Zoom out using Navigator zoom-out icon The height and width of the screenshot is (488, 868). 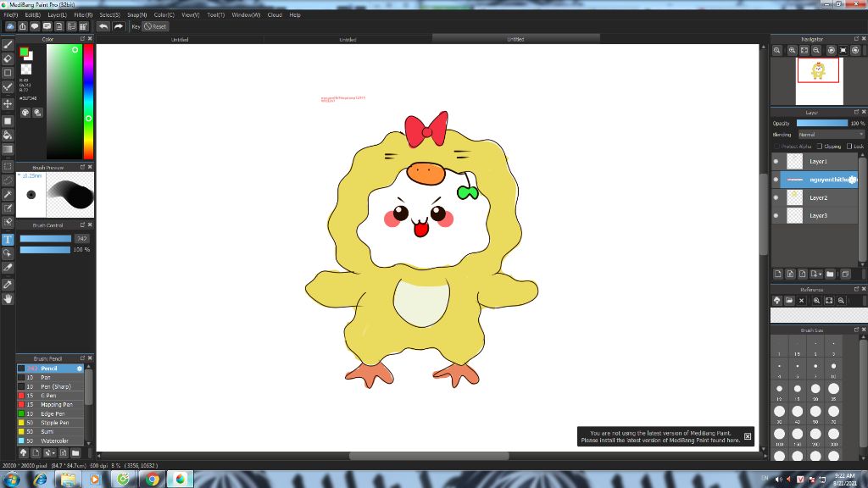pyautogui.click(x=816, y=50)
